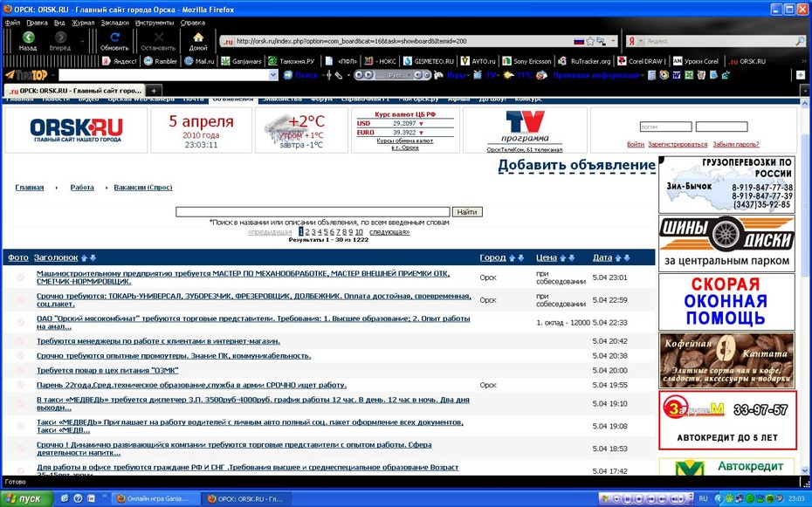The width and height of the screenshot is (812, 507).
Task: Click the ad search text field
Action: pos(313,211)
